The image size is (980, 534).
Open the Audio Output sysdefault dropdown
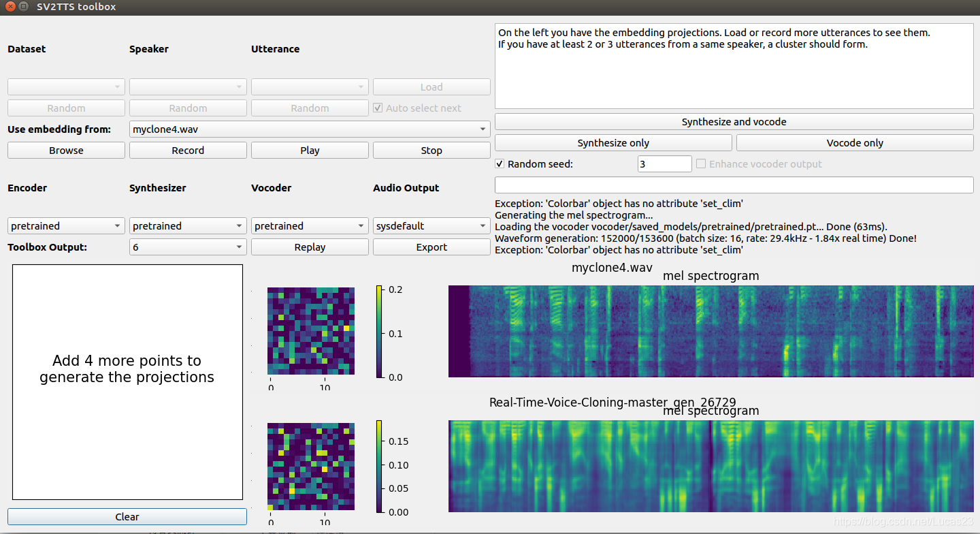pos(431,225)
